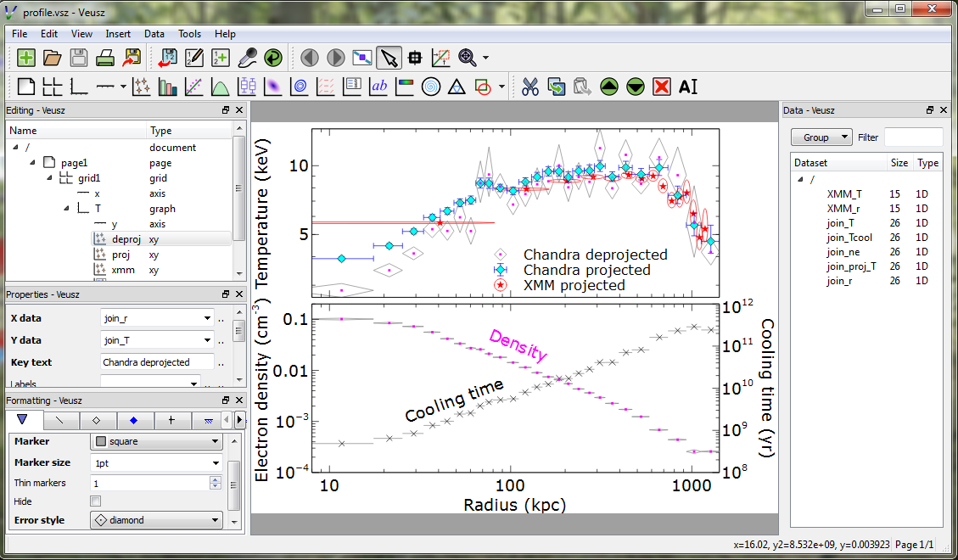Click the previous page arrow icon
This screenshot has width=958, height=560.
click(310, 58)
